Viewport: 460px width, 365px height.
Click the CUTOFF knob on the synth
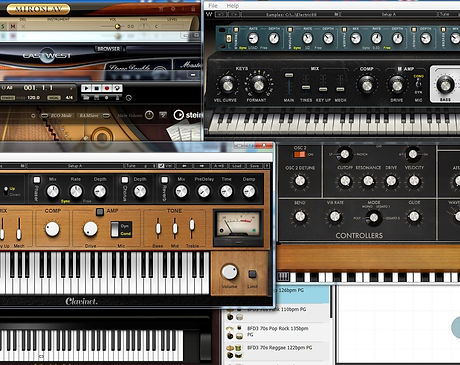pos(345,181)
